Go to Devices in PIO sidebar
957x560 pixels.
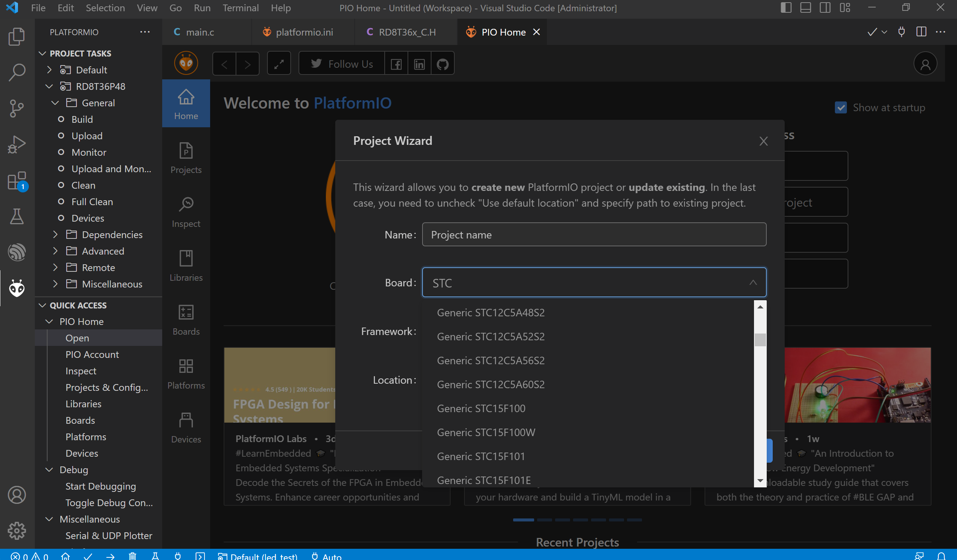(x=186, y=427)
